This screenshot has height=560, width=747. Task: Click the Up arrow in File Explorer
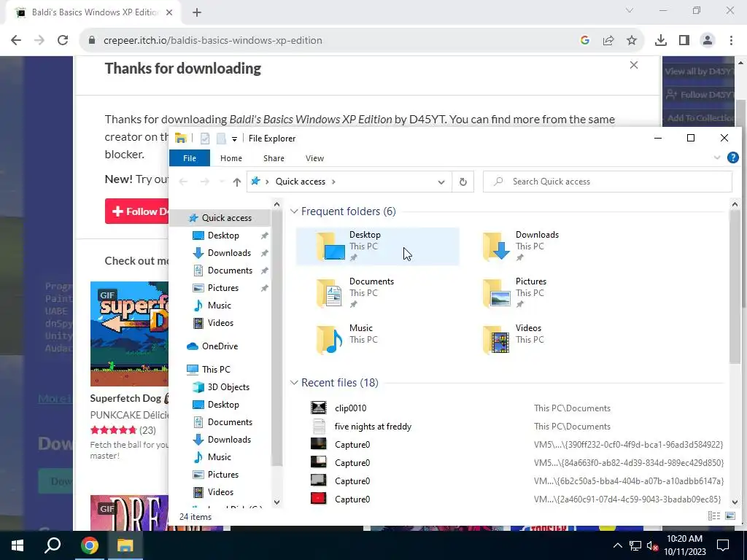point(237,182)
